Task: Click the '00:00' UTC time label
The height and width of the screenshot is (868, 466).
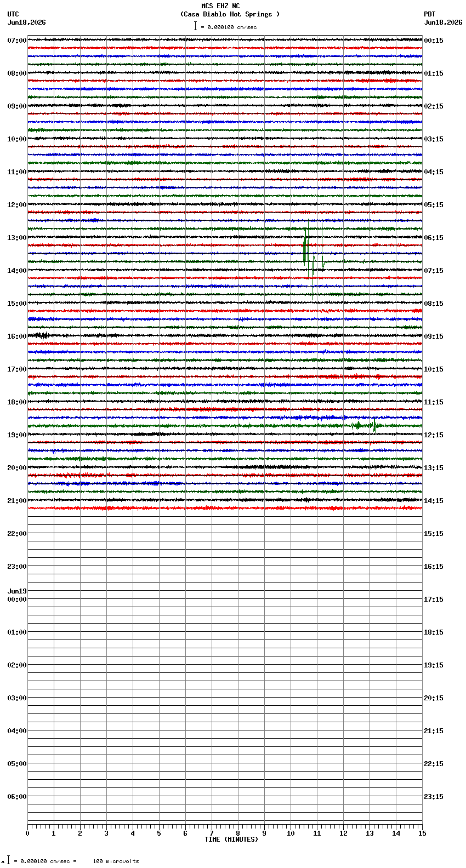Action: [x=17, y=599]
